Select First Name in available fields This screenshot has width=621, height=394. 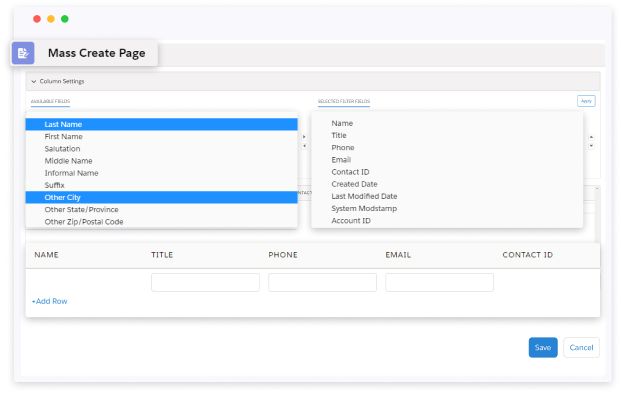coord(162,137)
